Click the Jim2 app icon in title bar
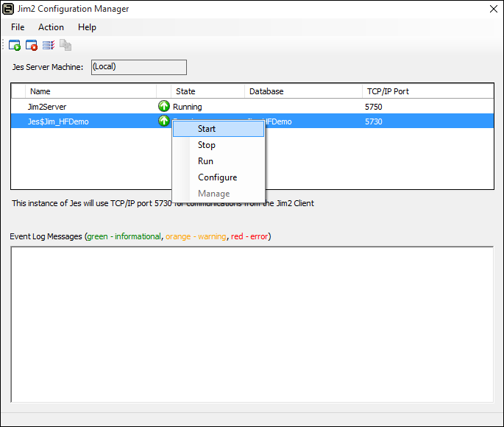The width and height of the screenshot is (504, 427). (10, 9)
